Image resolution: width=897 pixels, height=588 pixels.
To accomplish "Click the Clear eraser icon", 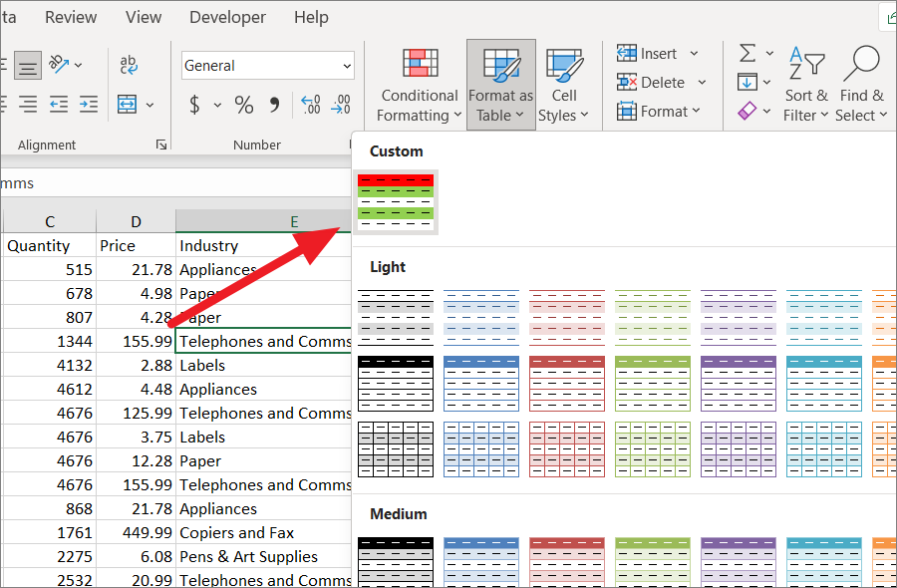I will click(747, 111).
